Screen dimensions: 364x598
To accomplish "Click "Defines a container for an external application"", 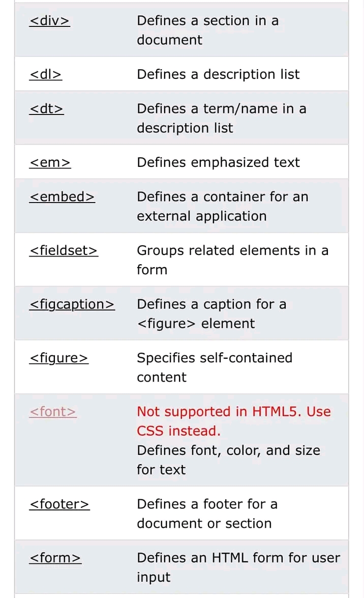I will tap(222, 206).
